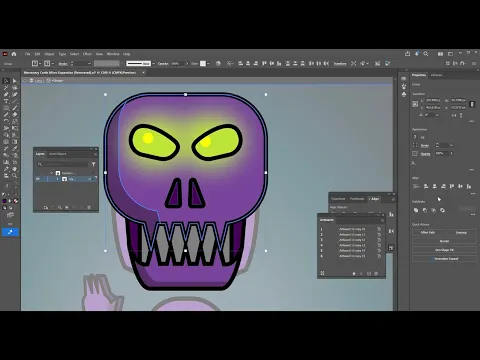The image size is (480, 360).
Task: Click Transform link in control bar
Action: pyautogui.click(x=340, y=63)
